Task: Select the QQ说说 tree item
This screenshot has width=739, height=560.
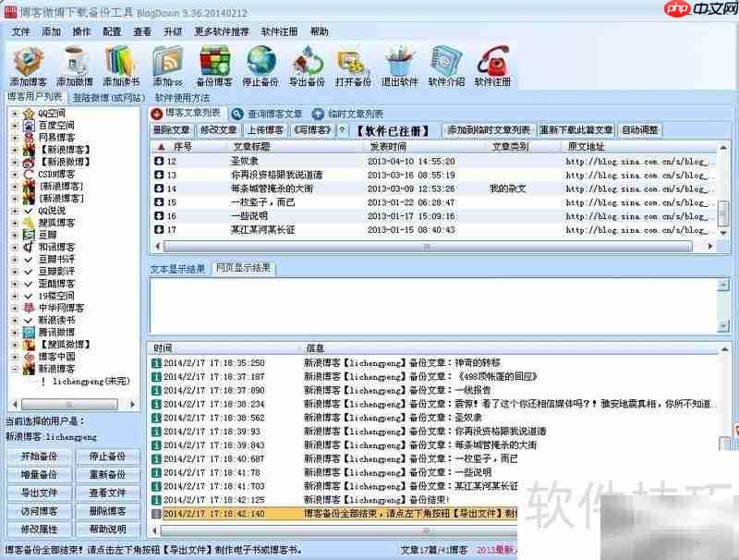Action: point(52,211)
